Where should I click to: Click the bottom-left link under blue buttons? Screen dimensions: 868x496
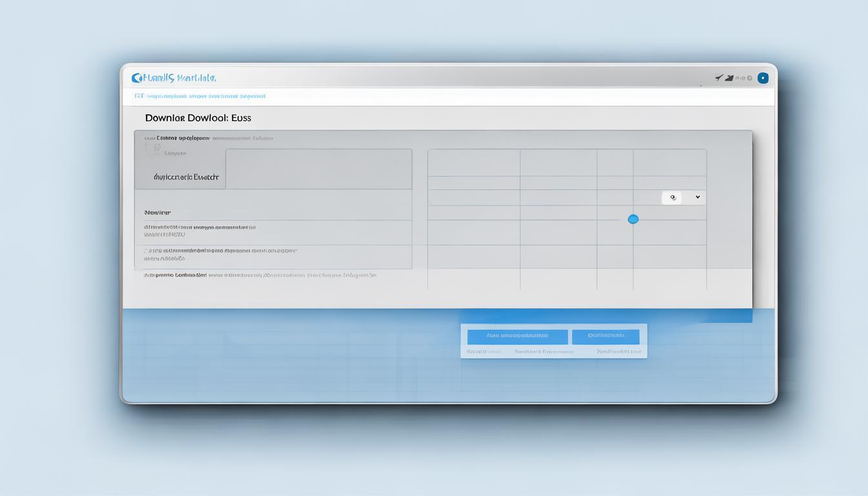pyautogui.click(x=484, y=352)
